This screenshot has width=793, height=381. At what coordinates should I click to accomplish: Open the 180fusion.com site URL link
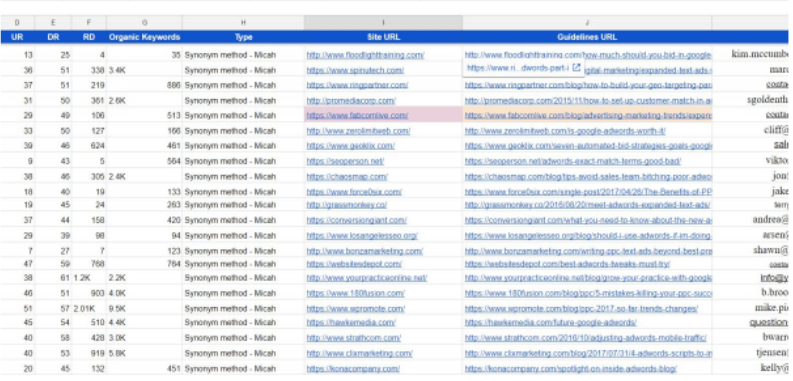(356, 293)
